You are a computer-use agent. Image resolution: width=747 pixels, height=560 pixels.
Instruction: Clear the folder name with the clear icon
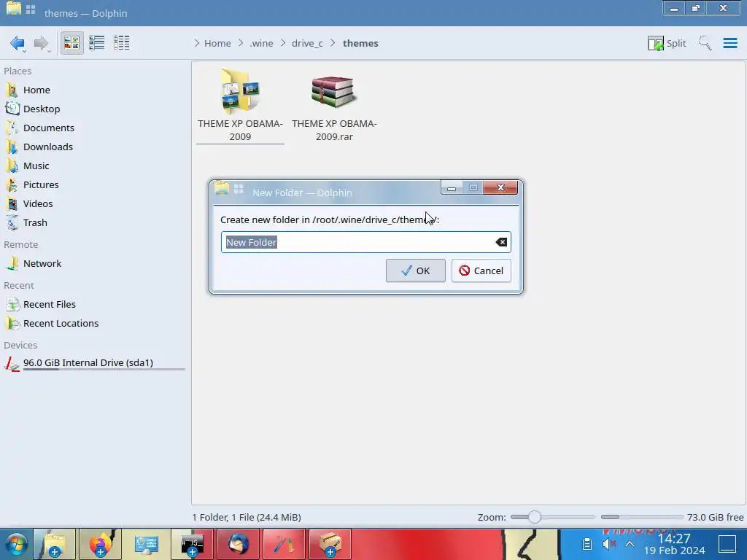501,242
